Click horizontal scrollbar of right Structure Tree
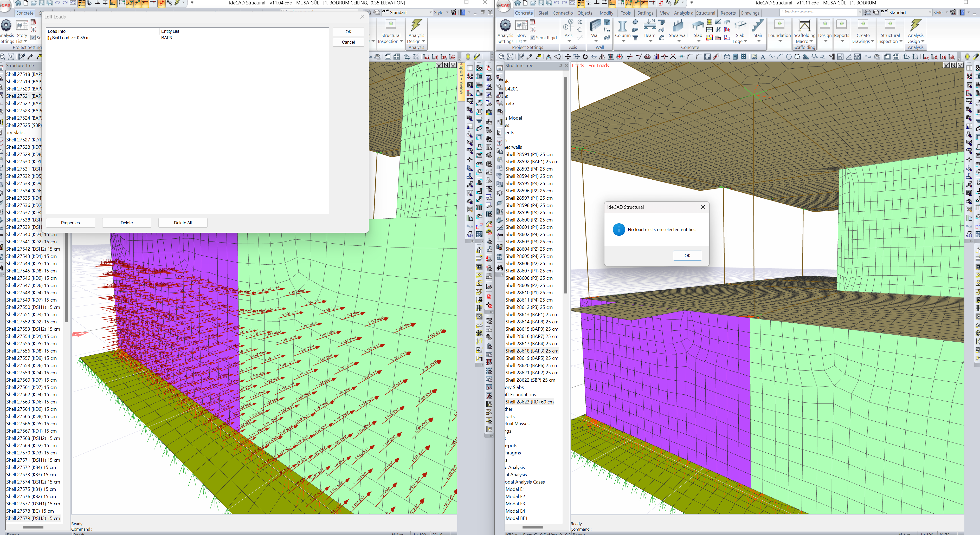Screen dimensions: 980x535 [533, 527]
